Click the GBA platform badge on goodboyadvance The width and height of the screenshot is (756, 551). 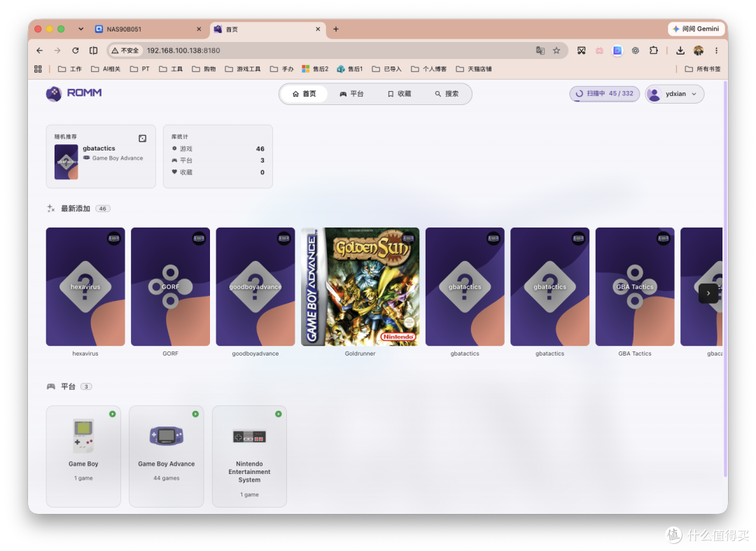click(x=283, y=238)
